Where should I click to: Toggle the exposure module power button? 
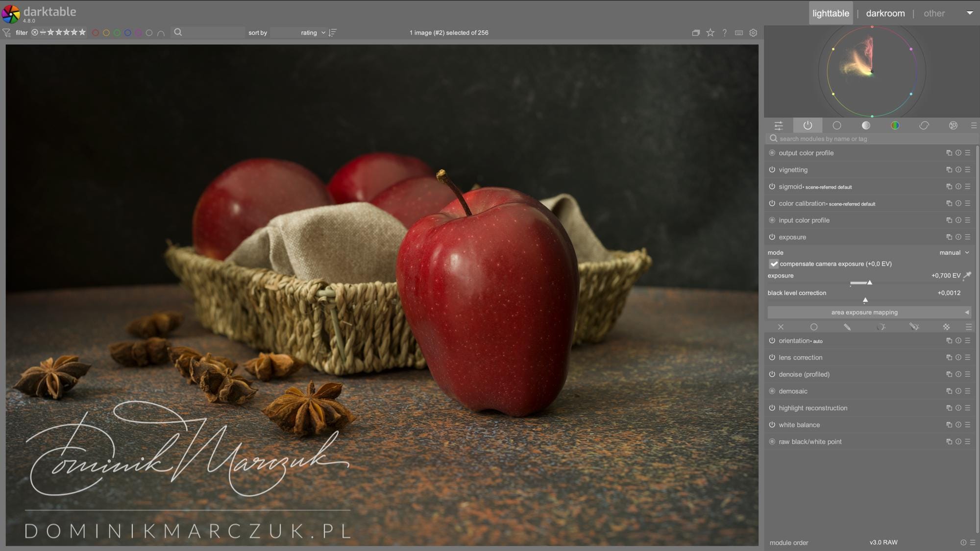[772, 237]
